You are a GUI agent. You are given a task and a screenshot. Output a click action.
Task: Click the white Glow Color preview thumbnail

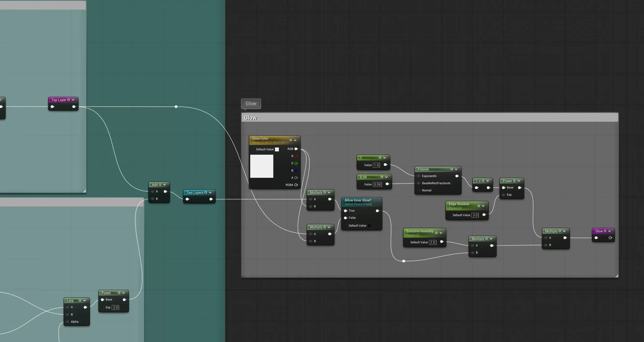262,166
